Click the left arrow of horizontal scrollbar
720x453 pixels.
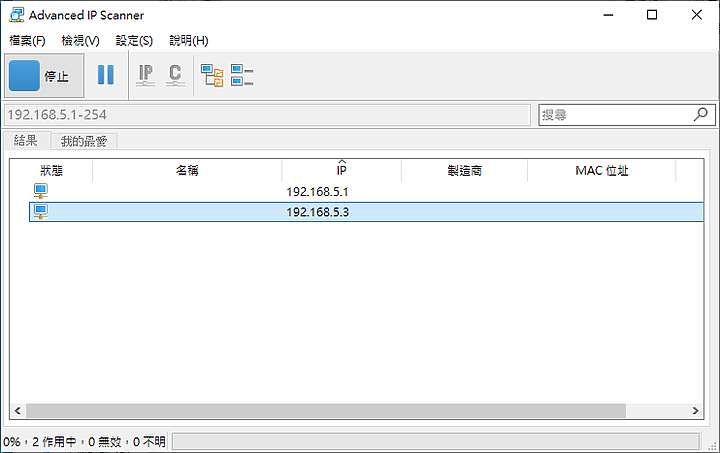pos(17,411)
